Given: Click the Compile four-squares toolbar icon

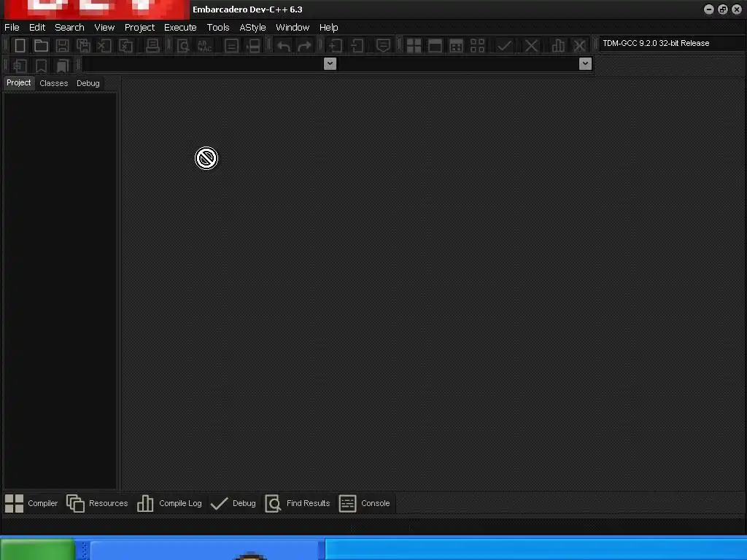Looking at the screenshot, I should (414, 46).
